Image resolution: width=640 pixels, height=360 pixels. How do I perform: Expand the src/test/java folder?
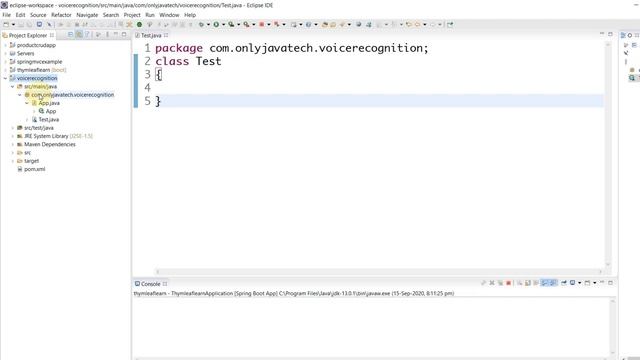pos(12,128)
